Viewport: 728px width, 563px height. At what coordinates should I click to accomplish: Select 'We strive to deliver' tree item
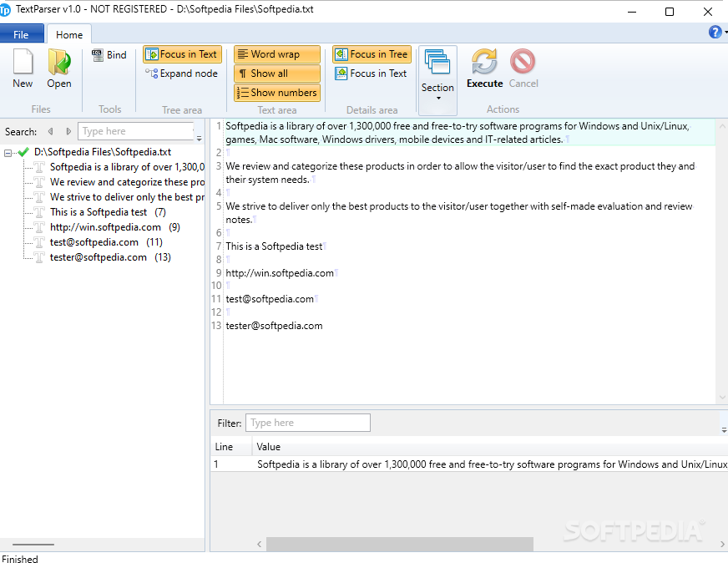(x=127, y=197)
